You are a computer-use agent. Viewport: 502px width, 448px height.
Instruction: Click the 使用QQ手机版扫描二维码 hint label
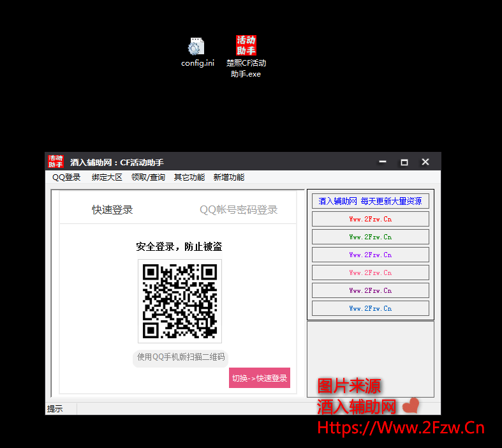coord(181,357)
